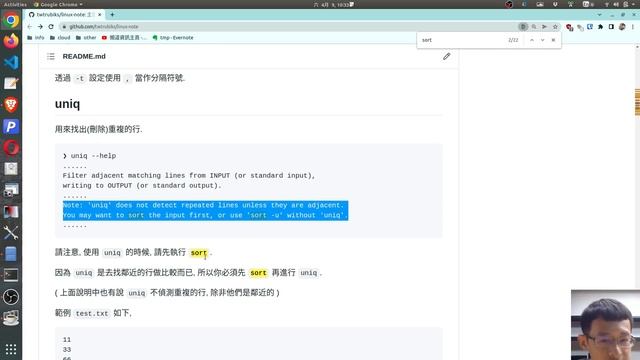Show applications grid in the dock
Image resolution: width=640 pixels, height=360 pixels.
point(11,349)
